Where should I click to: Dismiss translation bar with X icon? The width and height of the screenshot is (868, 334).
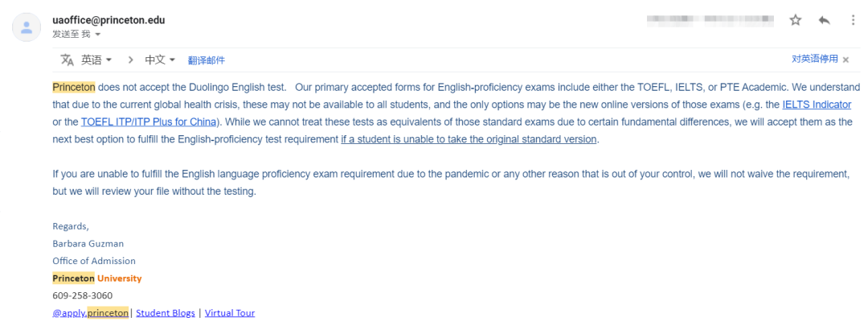click(x=845, y=60)
